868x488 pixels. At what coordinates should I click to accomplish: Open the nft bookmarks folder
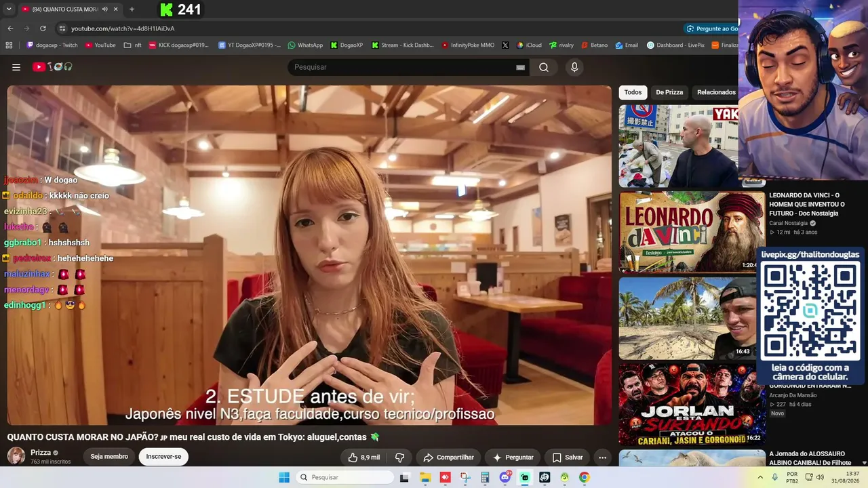(x=133, y=45)
